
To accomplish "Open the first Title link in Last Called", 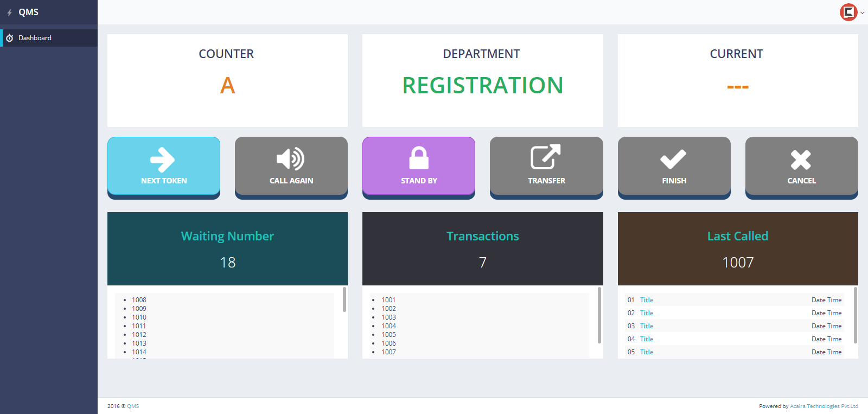I will (646, 300).
